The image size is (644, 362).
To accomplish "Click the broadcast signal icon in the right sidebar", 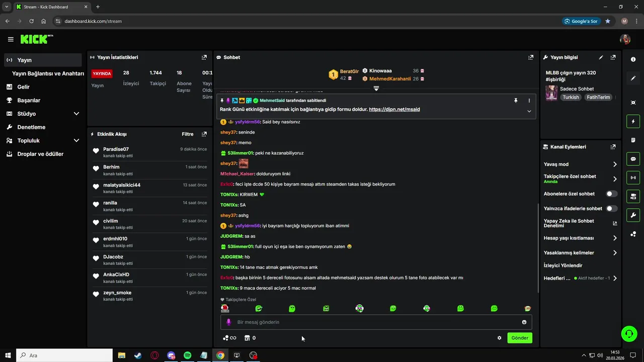I will pyautogui.click(x=633, y=177).
